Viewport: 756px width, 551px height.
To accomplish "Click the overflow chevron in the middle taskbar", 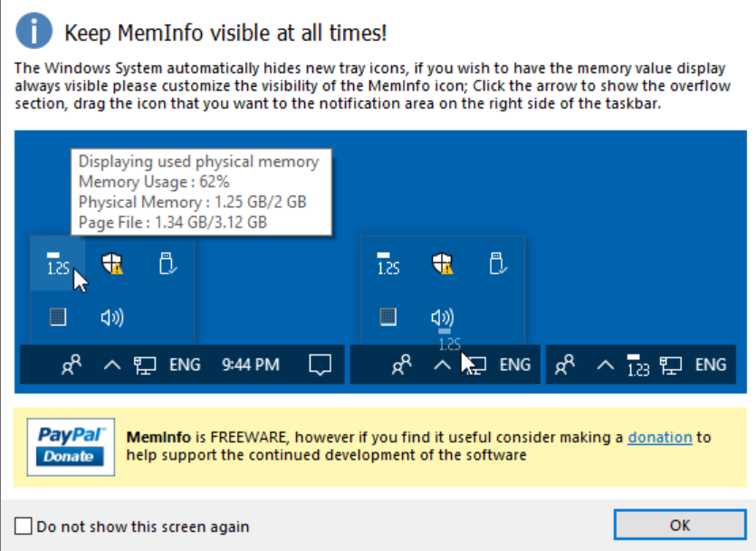I will click(442, 366).
